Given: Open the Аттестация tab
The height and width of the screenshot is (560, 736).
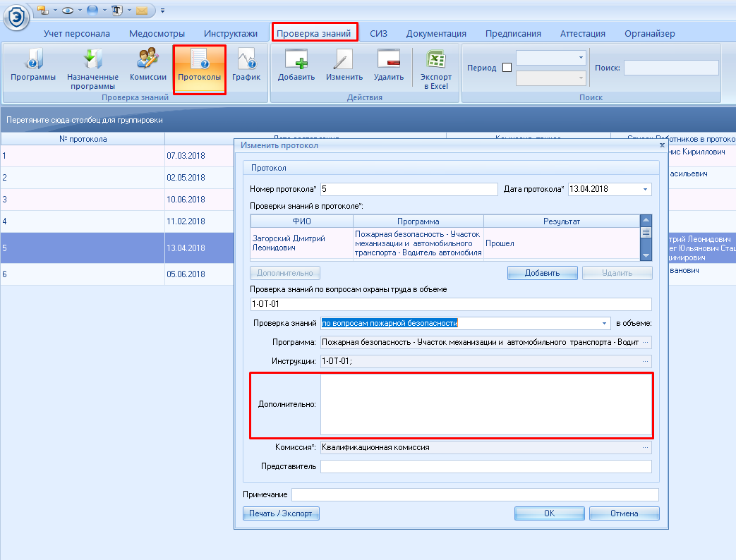Looking at the screenshot, I should point(582,33).
